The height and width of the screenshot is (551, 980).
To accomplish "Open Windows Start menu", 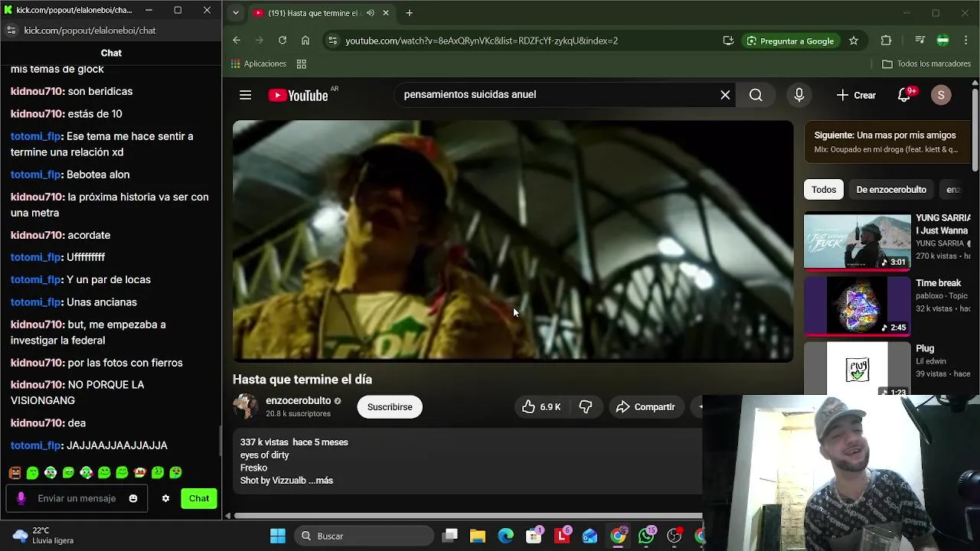I will (x=278, y=536).
